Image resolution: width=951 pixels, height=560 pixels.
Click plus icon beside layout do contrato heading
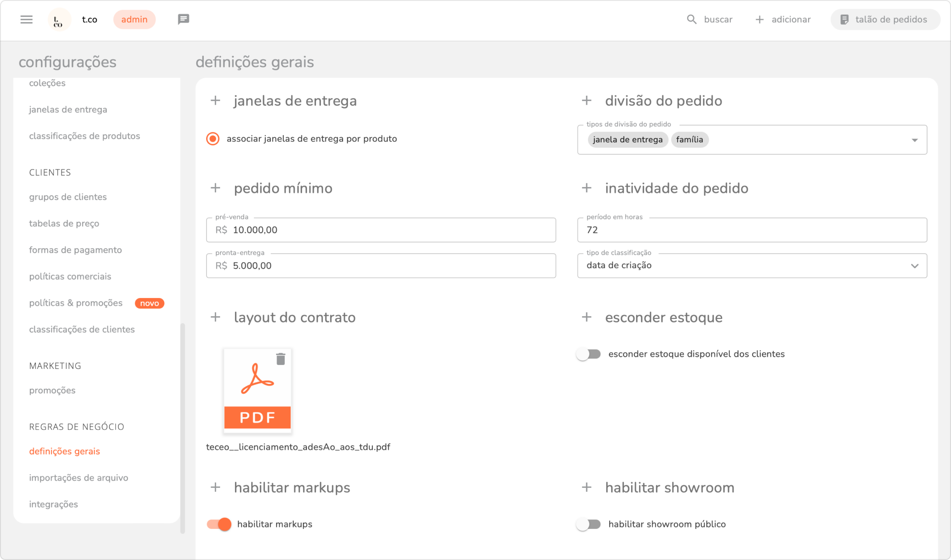pyautogui.click(x=216, y=317)
